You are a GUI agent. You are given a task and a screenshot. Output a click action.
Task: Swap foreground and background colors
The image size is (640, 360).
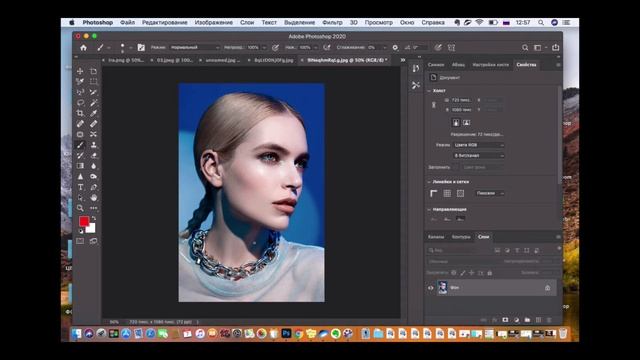pos(94,218)
